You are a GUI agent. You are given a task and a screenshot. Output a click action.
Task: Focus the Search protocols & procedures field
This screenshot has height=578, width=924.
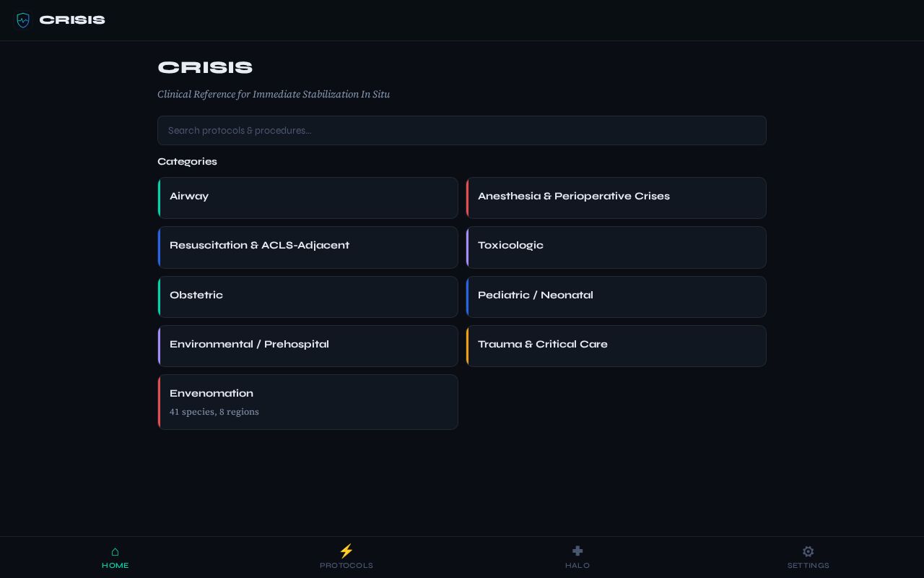click(462, 131)
